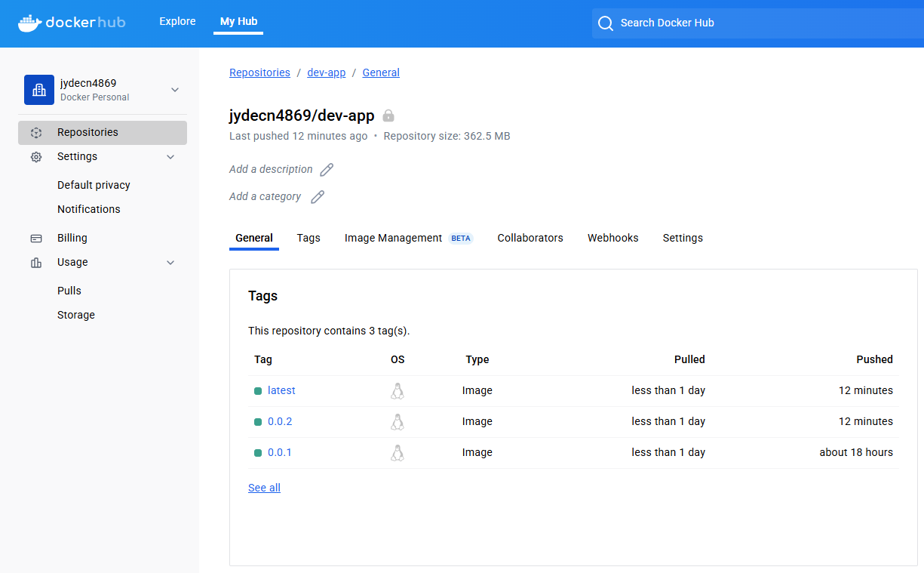
Task: Click 'Repository size: 362.5 MB' text
Action: 447,136
